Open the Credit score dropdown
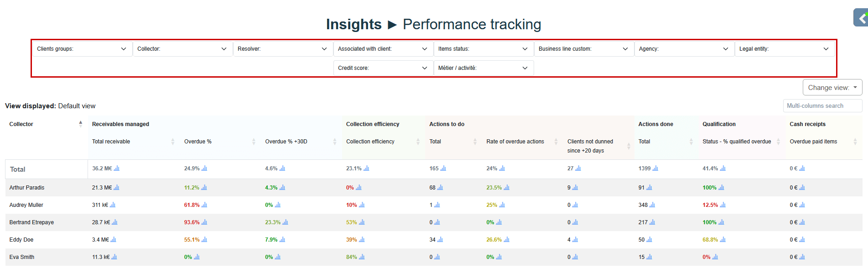 click(383, 68)
